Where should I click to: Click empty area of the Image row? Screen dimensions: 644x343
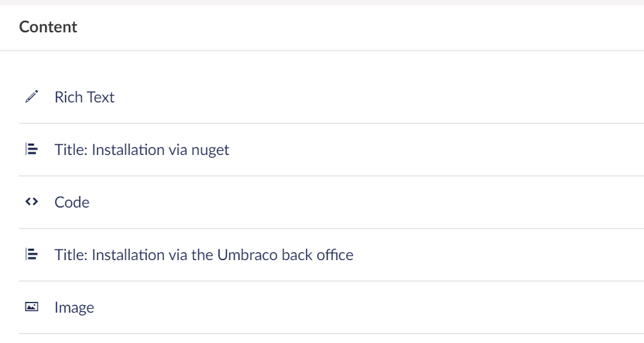[370, 307]
